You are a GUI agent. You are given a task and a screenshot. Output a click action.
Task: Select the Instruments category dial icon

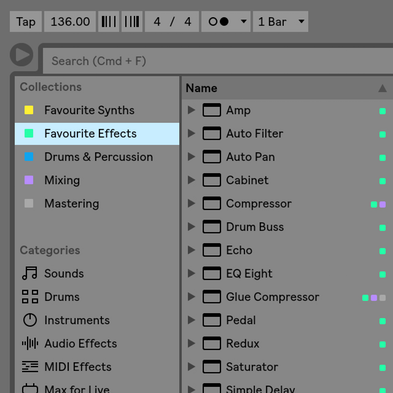pyautogui.click(x=30, y=320)
